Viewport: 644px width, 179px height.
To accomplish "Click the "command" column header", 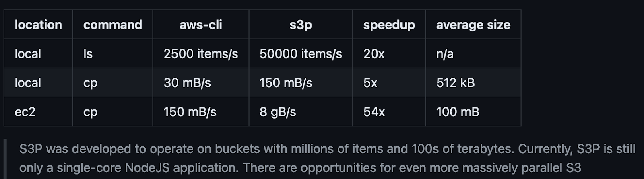I will (112, 25).
